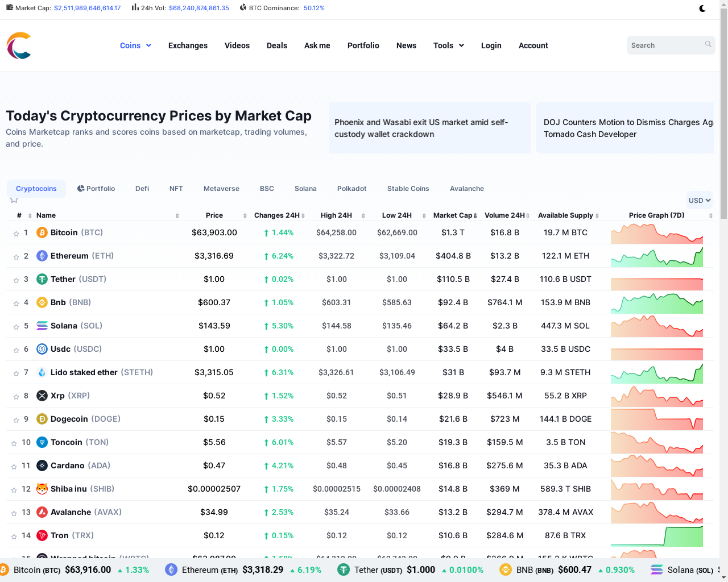Star Ethereum to add to watchlist
The height and width of the screenshot is (582, 728).
(x=15, y=256)
